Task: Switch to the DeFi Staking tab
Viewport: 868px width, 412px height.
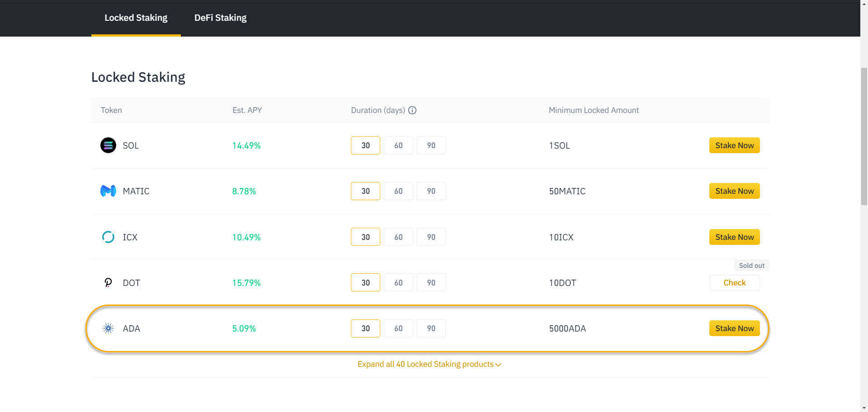Action: [221, 18]
